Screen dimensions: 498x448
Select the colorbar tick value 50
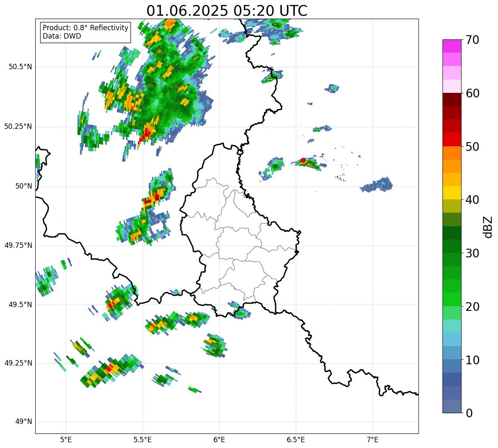tap(472, 147)
